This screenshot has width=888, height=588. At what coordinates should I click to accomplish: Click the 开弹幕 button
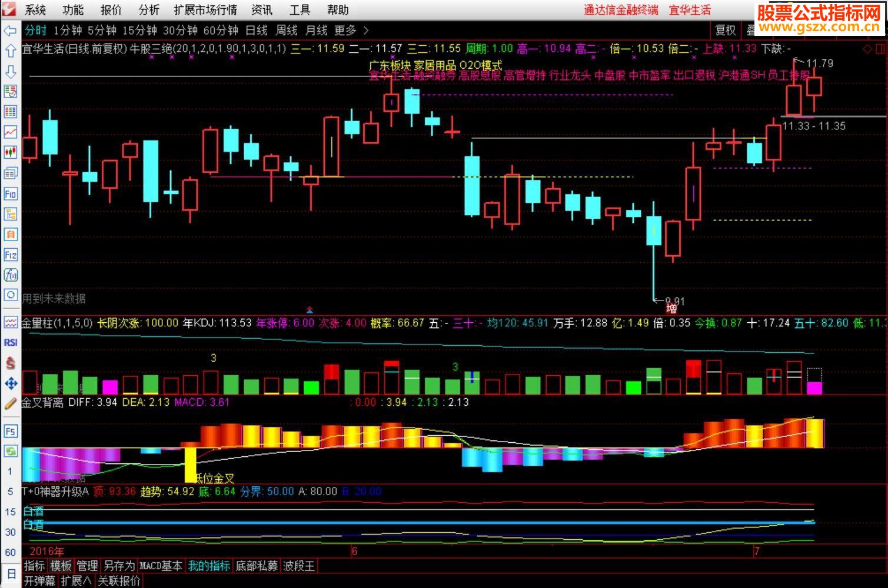pos(39,581)
